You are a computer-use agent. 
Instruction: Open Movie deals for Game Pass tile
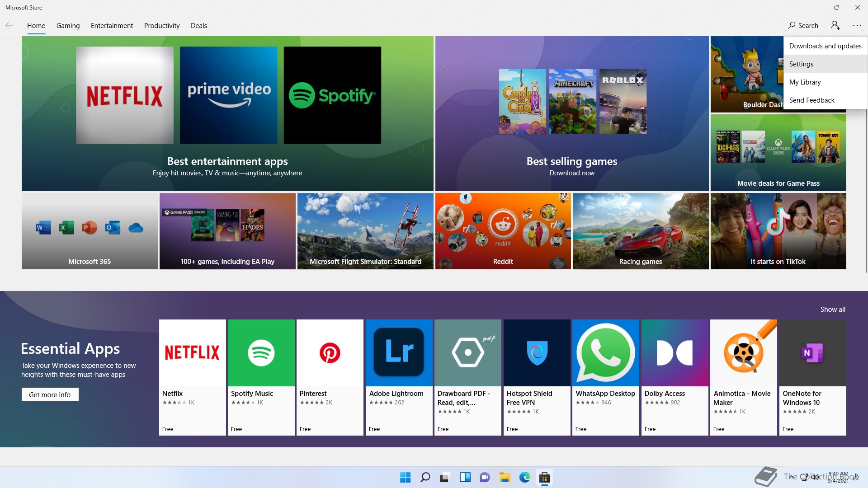tap(778, 152)
